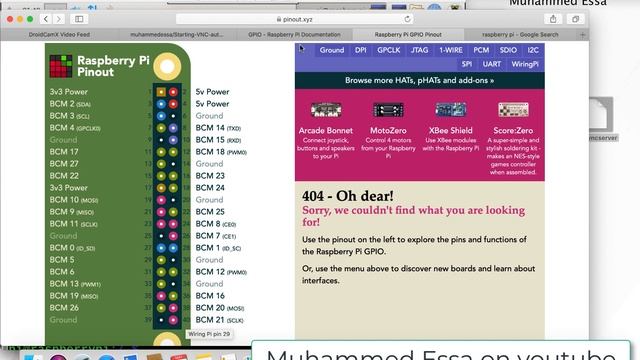Image resolution: width=640 pixels, height=360 pixels.
Task: Open the Ground menu item
Action: pos(331,50)
